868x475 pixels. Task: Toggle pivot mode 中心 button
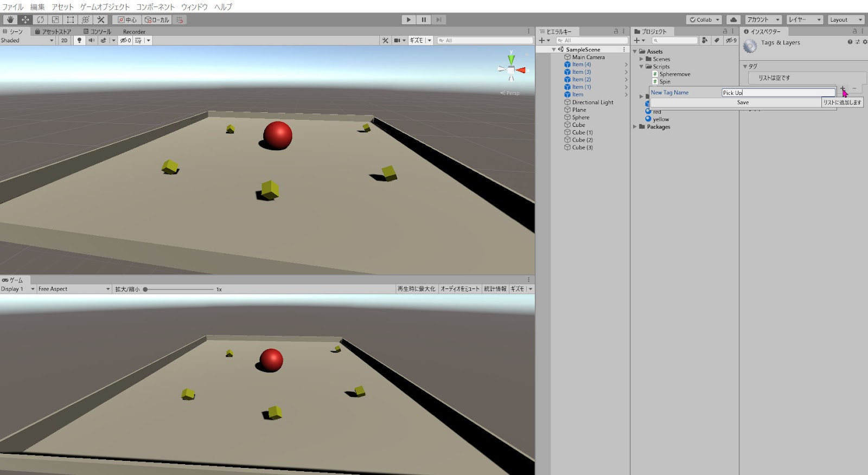(x=128, y=20)
